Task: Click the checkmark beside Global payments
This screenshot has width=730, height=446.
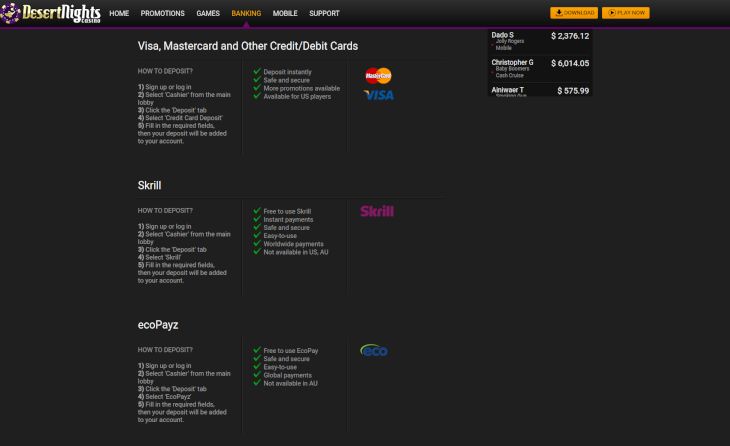Action: pos(257,375)
